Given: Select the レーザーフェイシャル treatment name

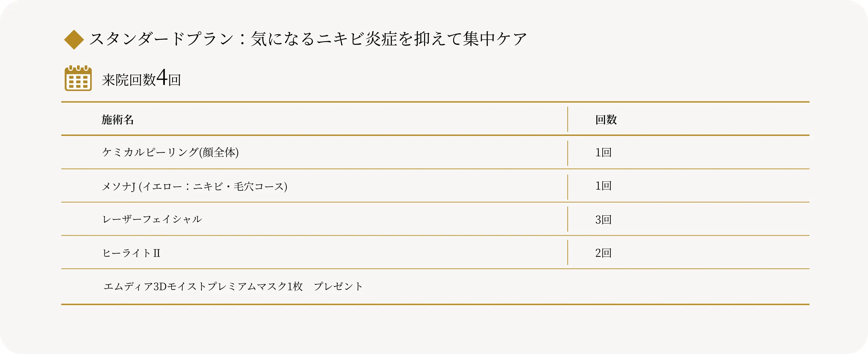Looking at the screenshot, I should coord(152,219).
